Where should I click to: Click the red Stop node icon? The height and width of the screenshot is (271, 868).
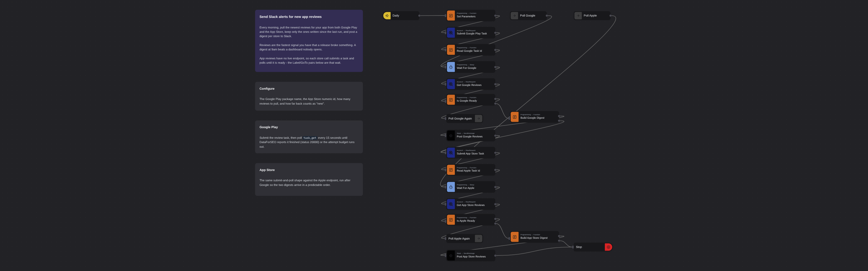pos(608,247)
